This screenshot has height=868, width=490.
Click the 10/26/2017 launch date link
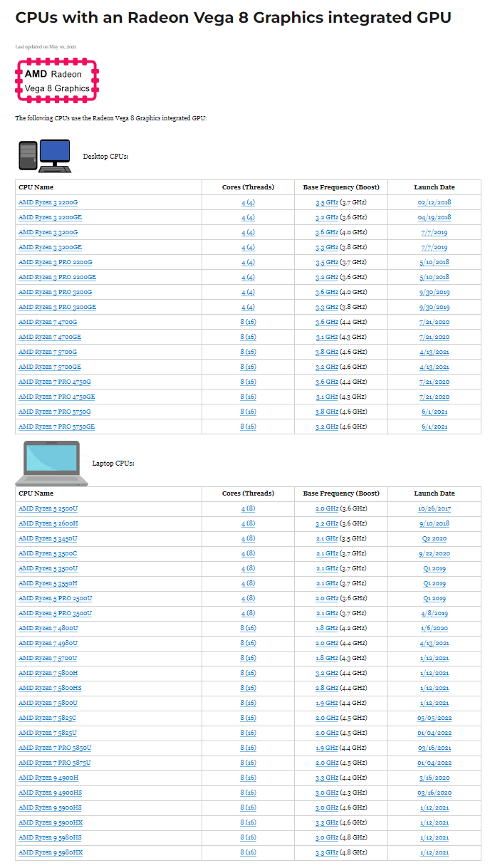point(434,509)
